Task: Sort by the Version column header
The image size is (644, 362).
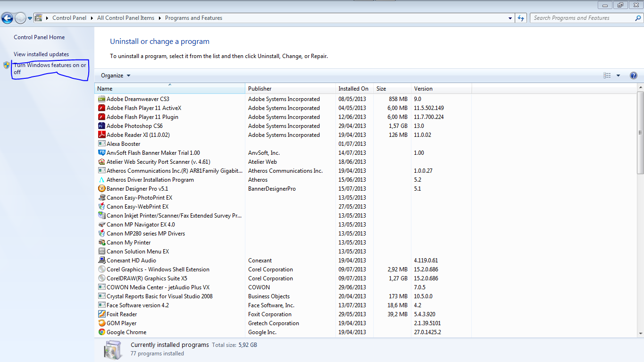Action: coord(441,89)
